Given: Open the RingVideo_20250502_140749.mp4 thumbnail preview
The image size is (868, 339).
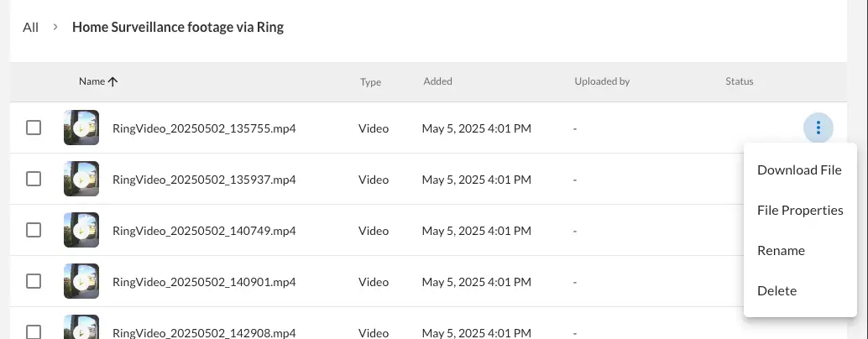Looking at the screenshot, I should click(81, 230).
